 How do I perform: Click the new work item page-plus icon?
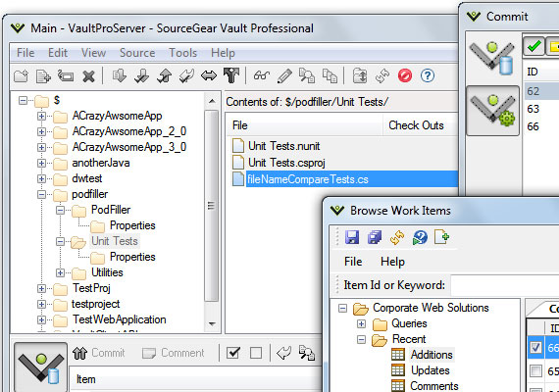(441, 237)
